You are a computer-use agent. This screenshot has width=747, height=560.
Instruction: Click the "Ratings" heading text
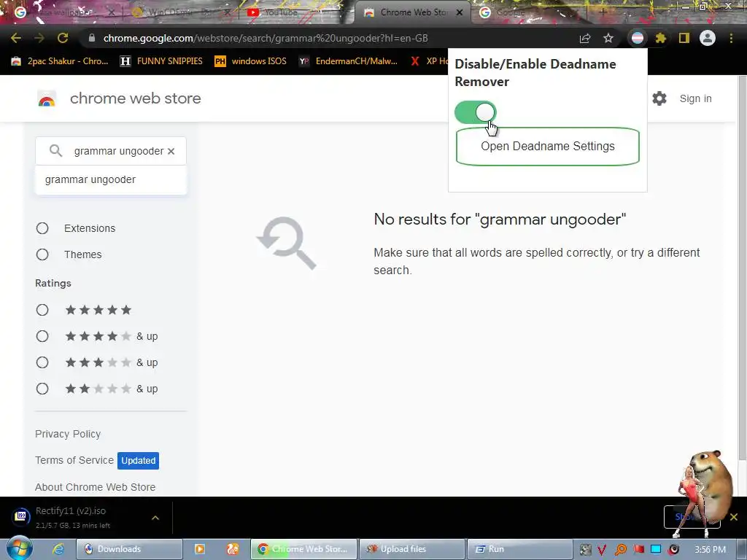pyautogui.click(x=53, y=283)
